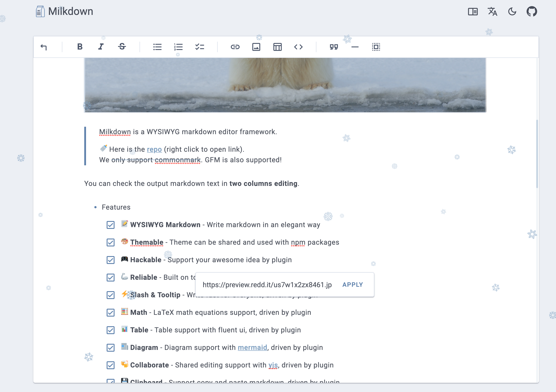Insert a bullet list

pyautogui.click(x=157, y=47)
